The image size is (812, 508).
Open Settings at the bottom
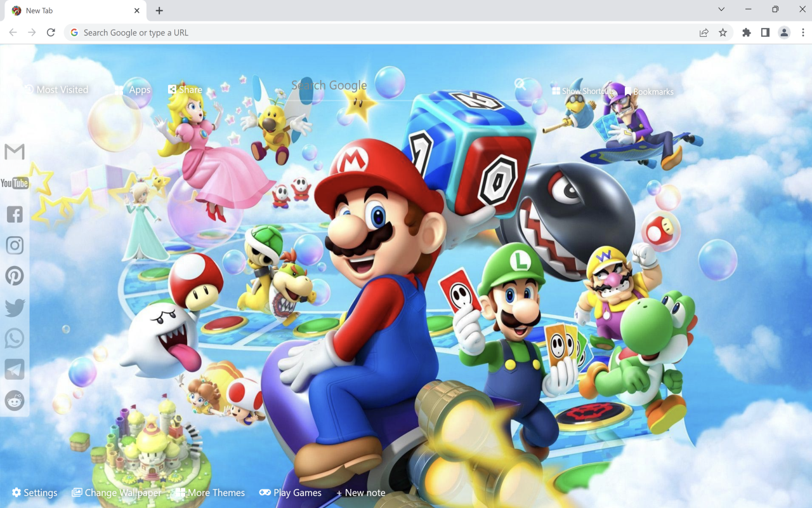pyautogui.click(x=34, y=493)
